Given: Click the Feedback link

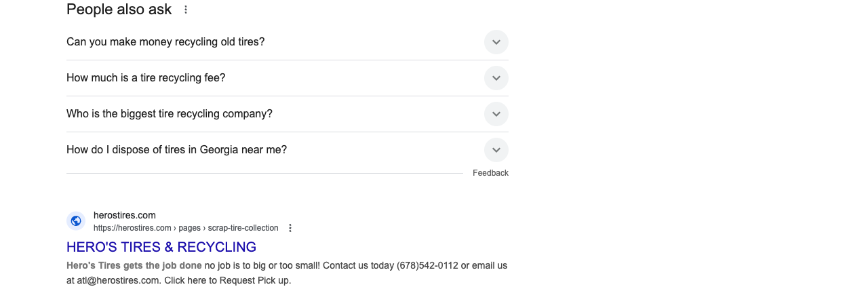Looking at the screenshot, I should coord(490,173).
